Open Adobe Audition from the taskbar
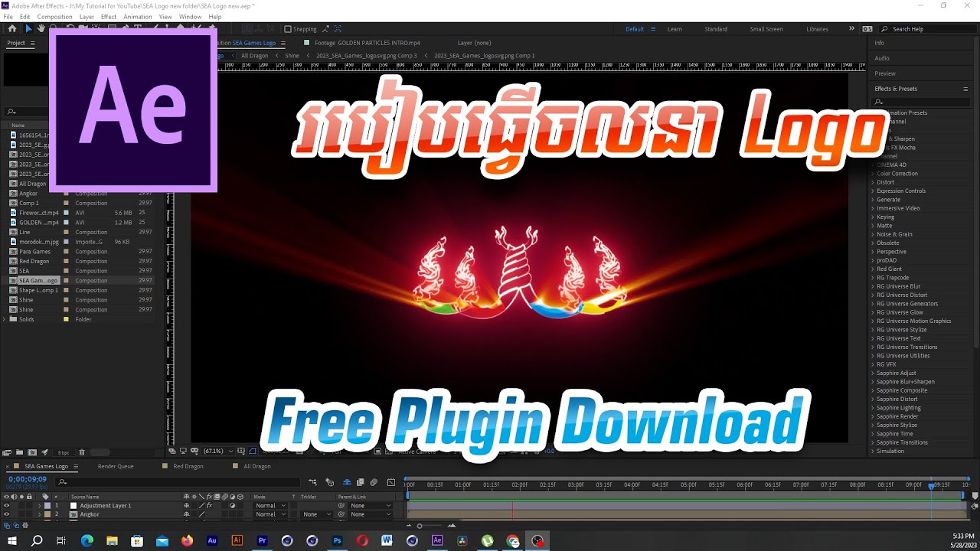The image size is (980, 551). click(212, 540)
